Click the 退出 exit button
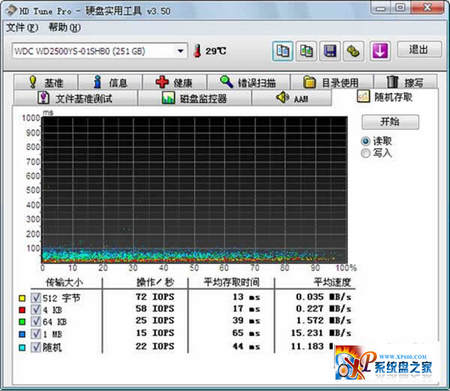This screenshot has height=391, width=450. (x=419, y=50)
